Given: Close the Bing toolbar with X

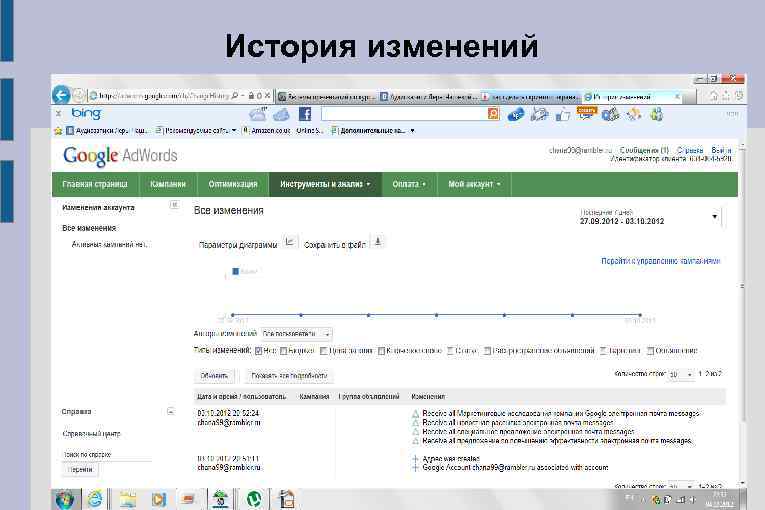Looking at the screenshot, I should [x=59, y=114].
